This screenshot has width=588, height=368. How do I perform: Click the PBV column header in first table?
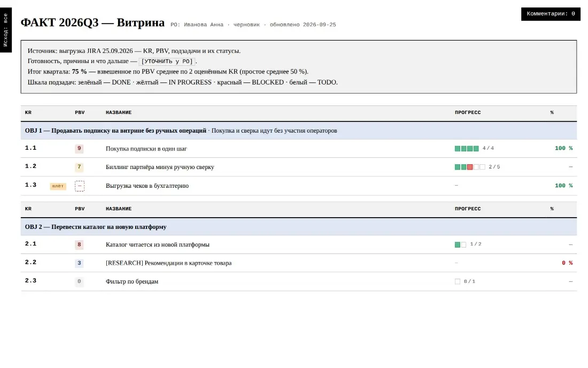pyautogui.click(x=80, y=112)
